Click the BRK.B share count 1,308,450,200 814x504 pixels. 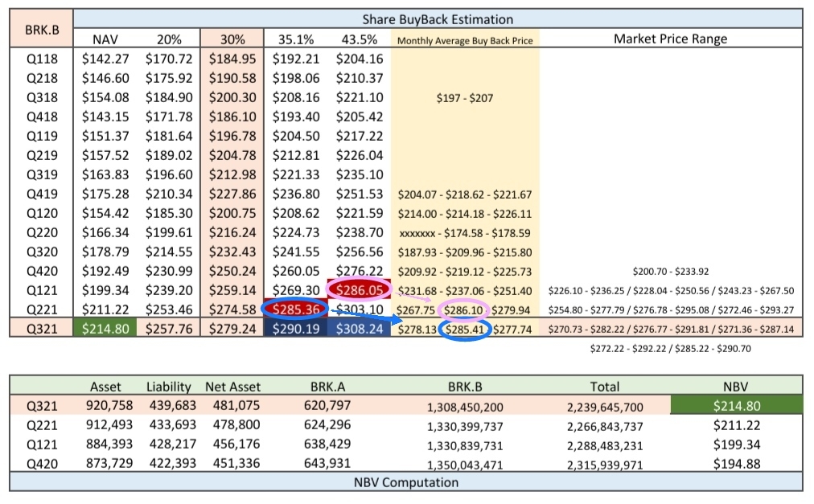(465, 408)
